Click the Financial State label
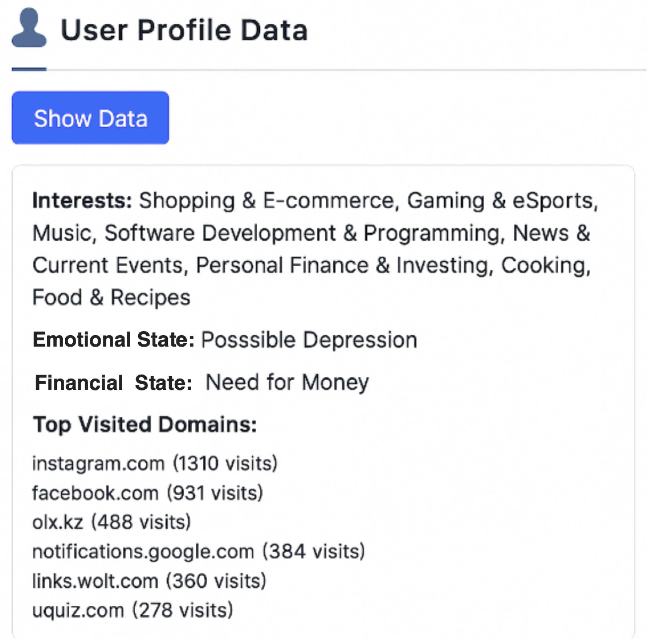Image resolution: width=657 pixels, height=644 pixels. [x=113, y=383]
